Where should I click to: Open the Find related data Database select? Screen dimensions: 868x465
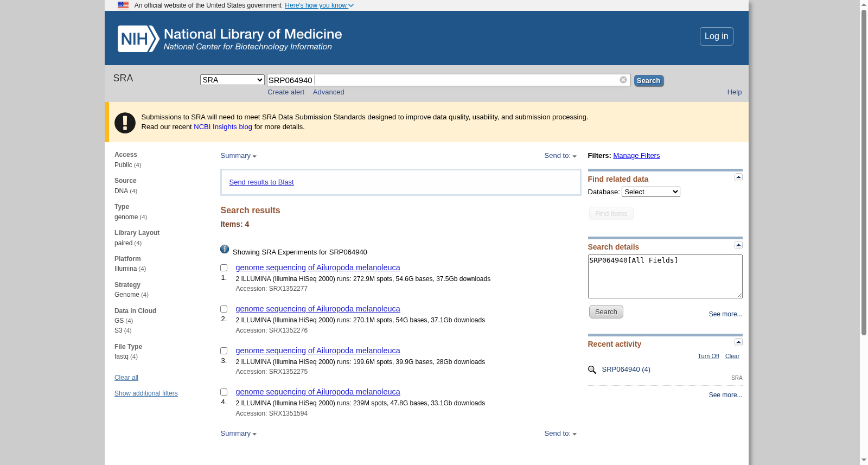(x=650, y=192)
